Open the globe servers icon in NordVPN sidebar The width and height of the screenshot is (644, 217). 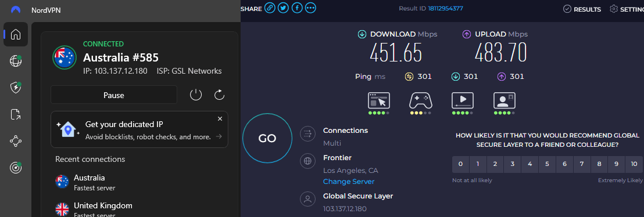[x=16, y=61]
